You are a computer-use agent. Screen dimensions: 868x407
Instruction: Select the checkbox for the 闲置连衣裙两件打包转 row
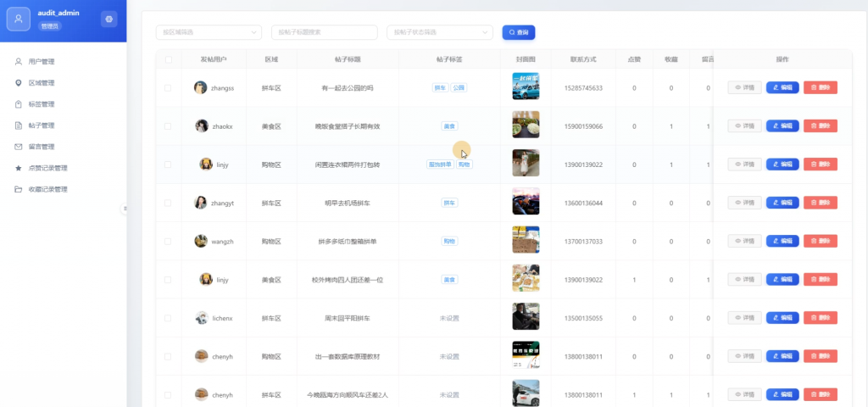pyautogui.click(x=169, y=164)
